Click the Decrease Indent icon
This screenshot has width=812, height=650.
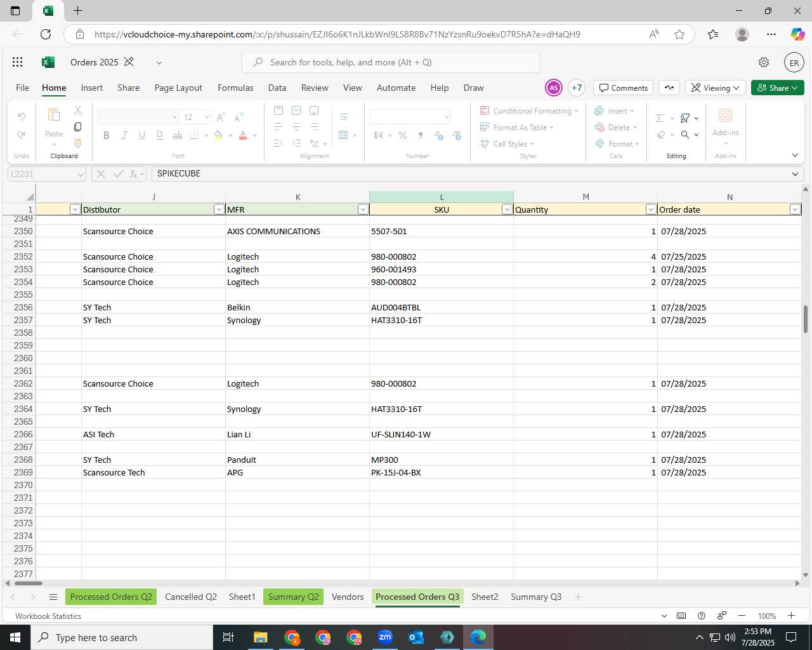click(278, 143)
